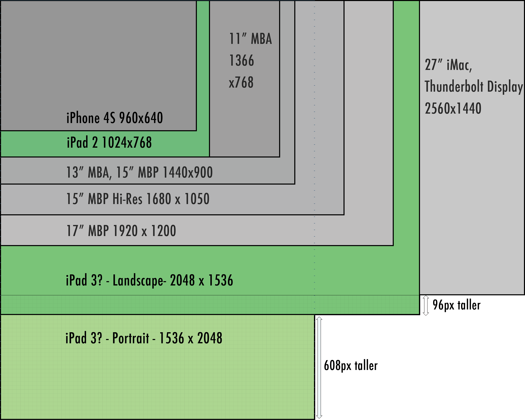Click the "iPad 2 1024x768" label
This screenshot has width=525, height=420.
[109, 143]
